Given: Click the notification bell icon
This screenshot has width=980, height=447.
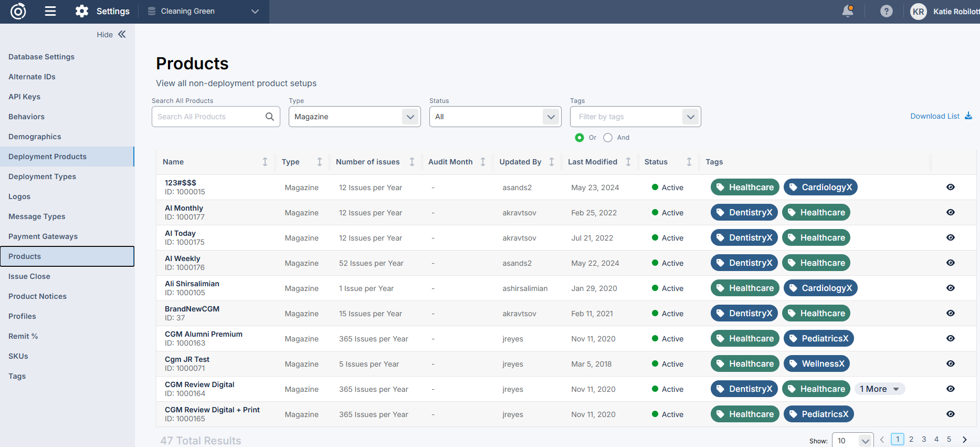Looking at the screenshot, I should click(847, 11).
